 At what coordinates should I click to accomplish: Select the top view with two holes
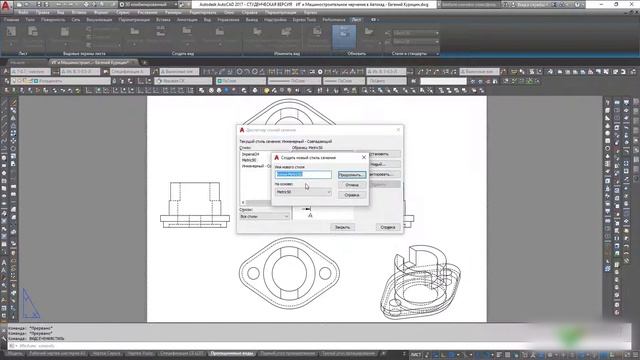point(289,273)
